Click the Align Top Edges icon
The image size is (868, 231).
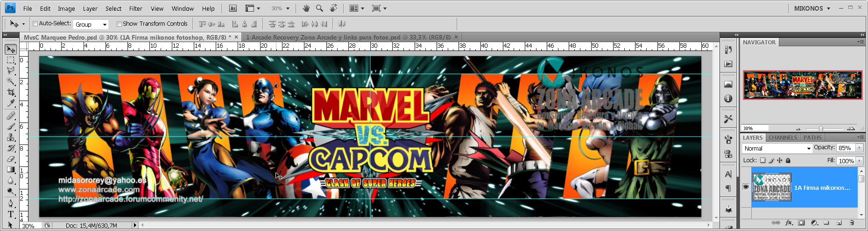click(x=202, y=24)
